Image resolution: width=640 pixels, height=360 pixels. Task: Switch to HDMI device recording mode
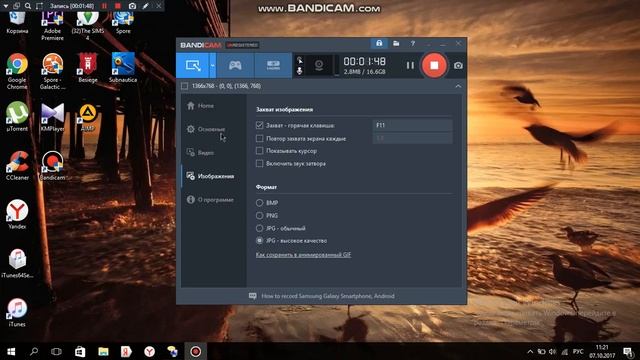click(x=273, y=65)
